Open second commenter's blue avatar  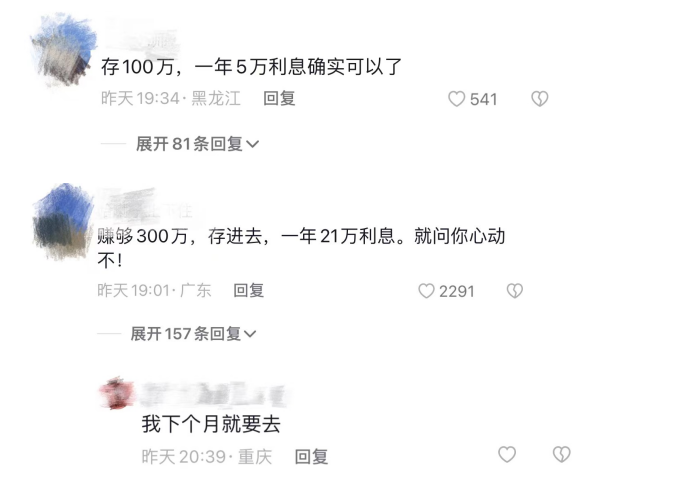click(x=64, y=221)
